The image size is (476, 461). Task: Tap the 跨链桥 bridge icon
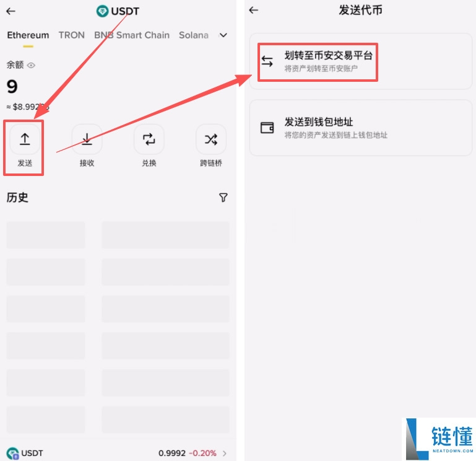pyautogui.click(x=211, y=139)
